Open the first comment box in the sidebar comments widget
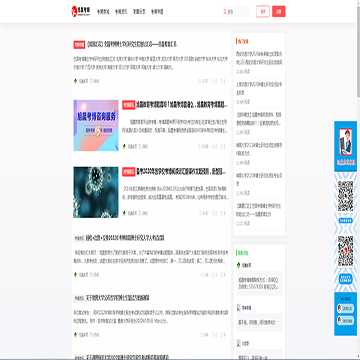Image resolution: width=360 pixels, height=360 pixels. (259, 283)
